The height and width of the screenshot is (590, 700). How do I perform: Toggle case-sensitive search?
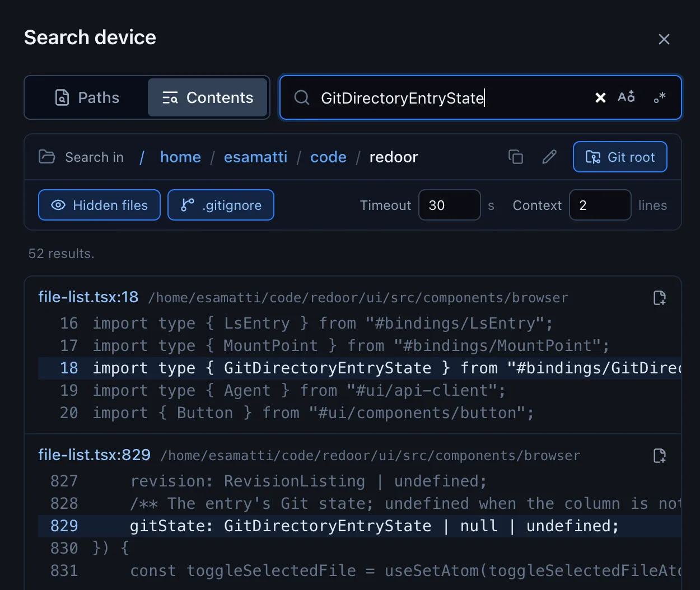coord(626,97)
